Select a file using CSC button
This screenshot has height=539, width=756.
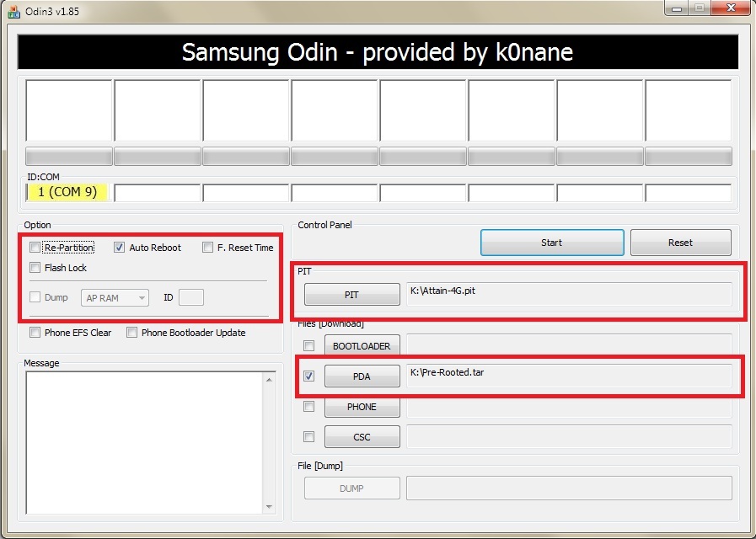click(x=361, y=437)
